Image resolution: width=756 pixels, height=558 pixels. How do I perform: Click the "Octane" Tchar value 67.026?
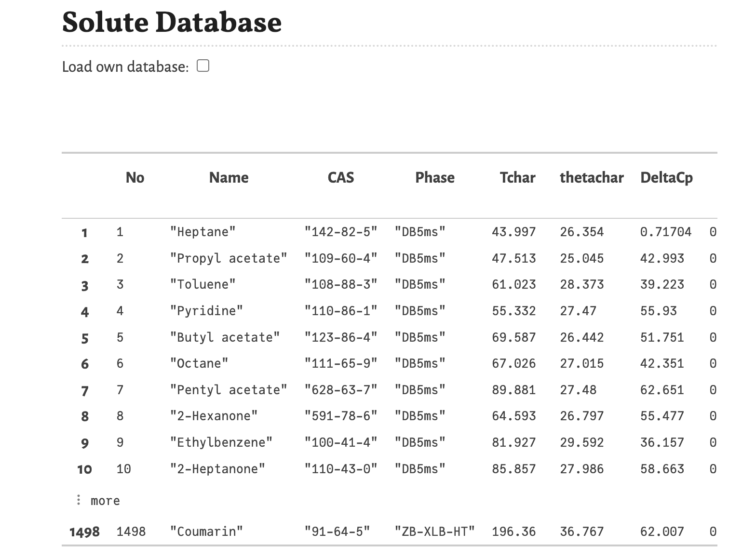[513, 364]
